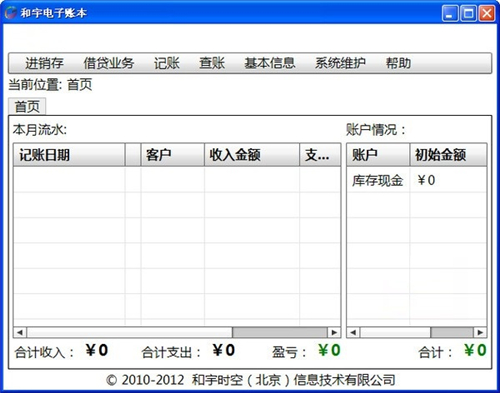Open the 帮助 menu
This screenshot has width=500, height=393.
coord(398,63)
